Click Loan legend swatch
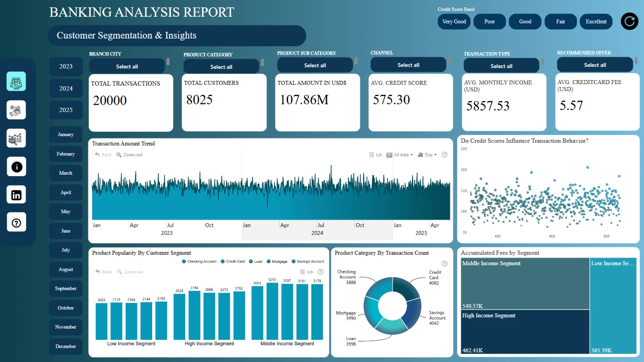 [251, 261]
